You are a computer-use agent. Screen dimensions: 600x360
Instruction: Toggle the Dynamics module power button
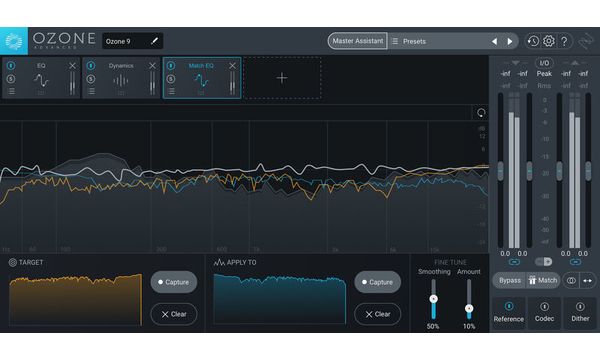91,66
